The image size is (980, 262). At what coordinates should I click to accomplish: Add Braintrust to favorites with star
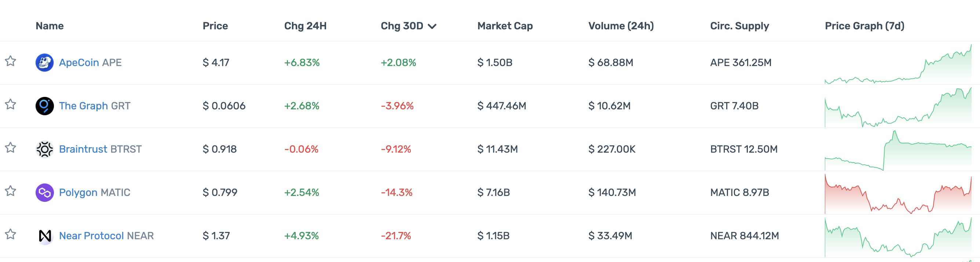coord(11,148)
